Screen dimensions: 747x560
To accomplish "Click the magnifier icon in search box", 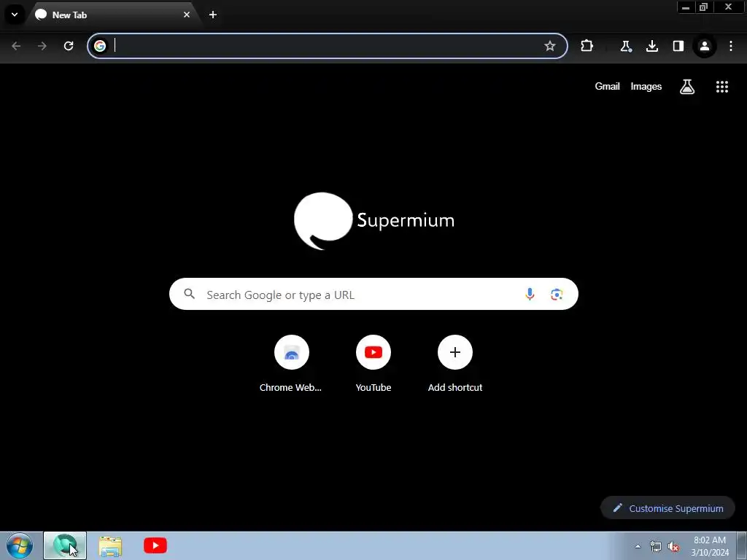I will (x=189, y=294).
